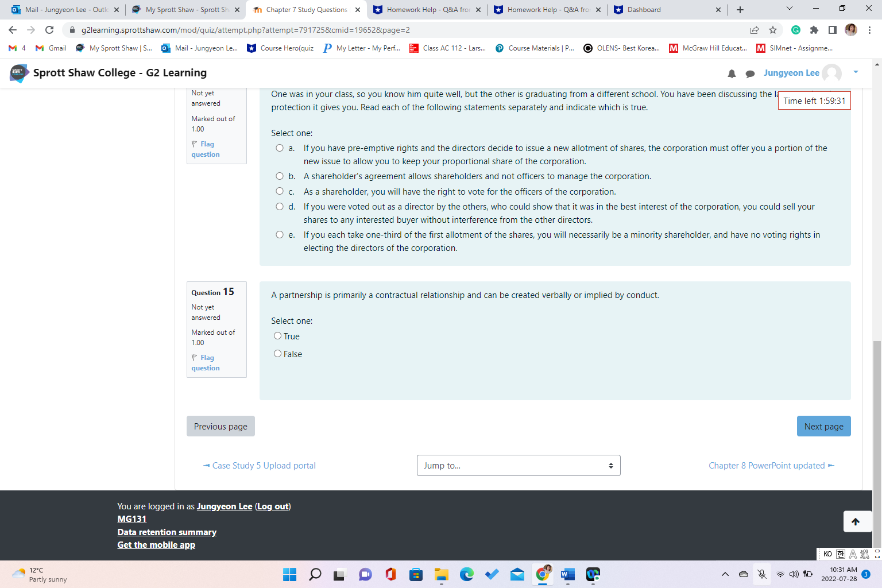This screenshot has width=882, height=588.
Task: Expand the Jungyeon Lee account menu
Action: point(855,73)
